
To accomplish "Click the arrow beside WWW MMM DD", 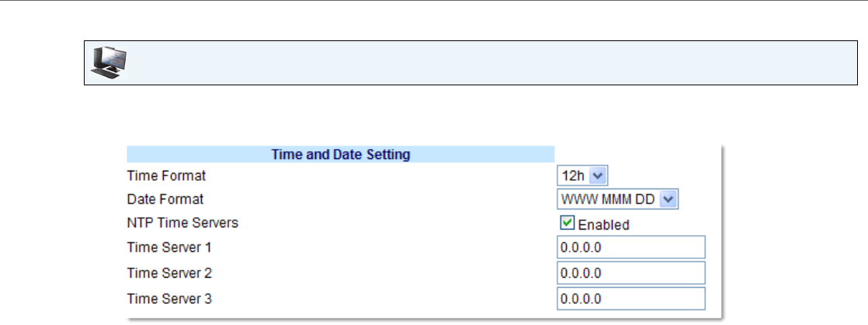I will tap(669, 199).
